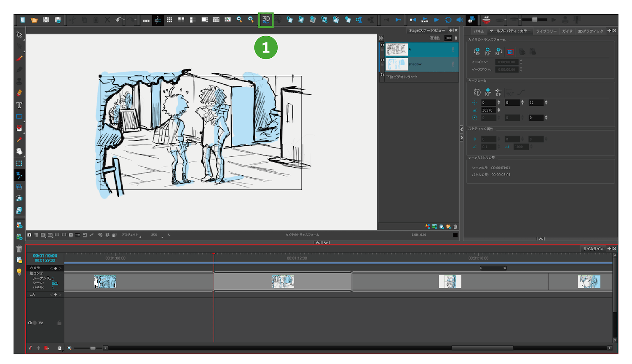
Task: Select Stage(ステージ)ビュー tab
Action: (427, 30)
